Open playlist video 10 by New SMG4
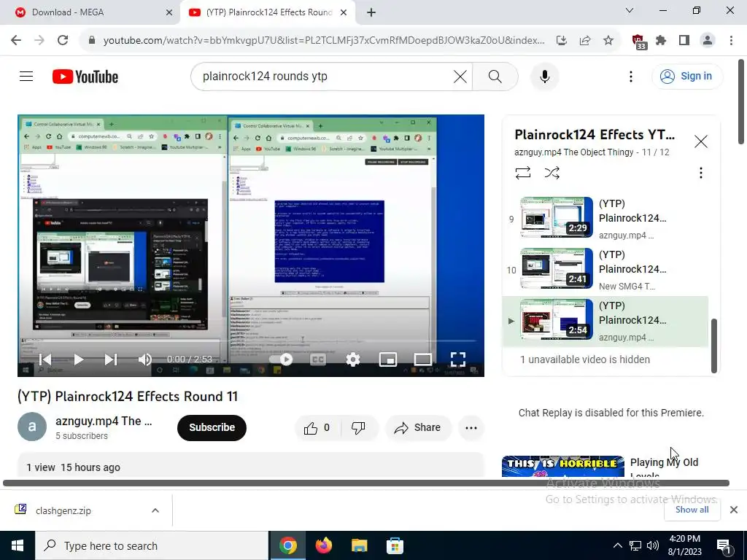Screen dimensions: 747x560 tap(605, 269)
